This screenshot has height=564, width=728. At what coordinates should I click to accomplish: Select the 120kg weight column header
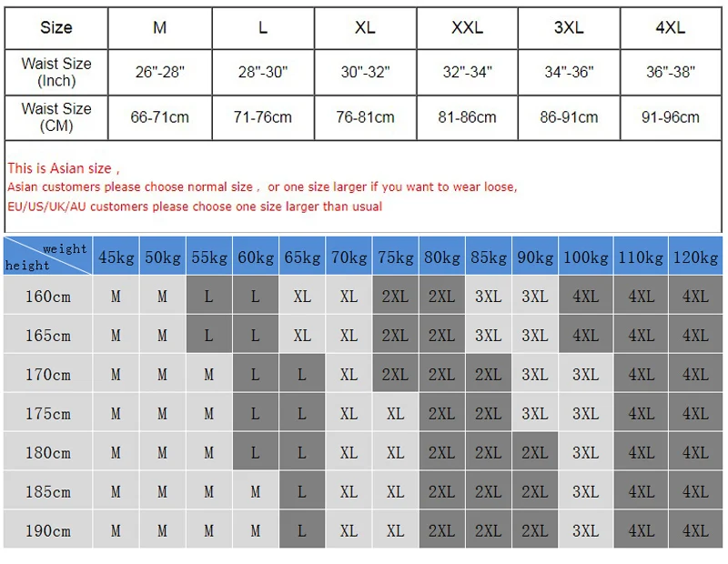point(695,257)
